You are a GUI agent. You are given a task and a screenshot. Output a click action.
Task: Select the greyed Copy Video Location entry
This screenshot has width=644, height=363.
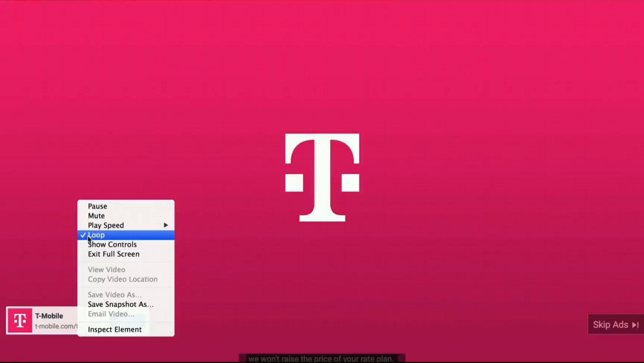click(126, 279)
